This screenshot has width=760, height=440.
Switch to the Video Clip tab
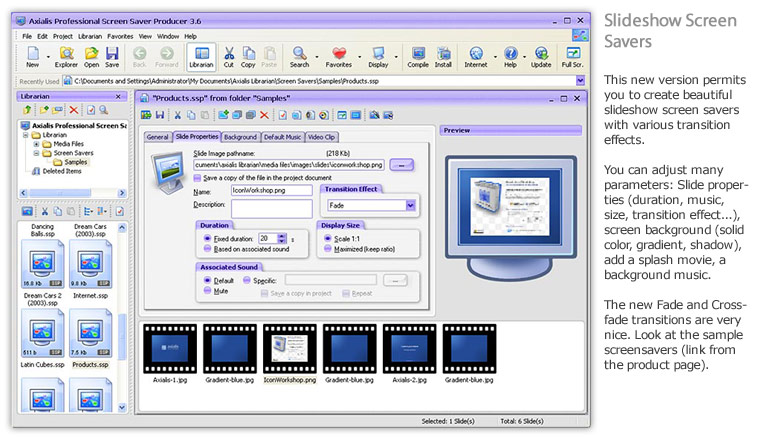tap(322, 137)
